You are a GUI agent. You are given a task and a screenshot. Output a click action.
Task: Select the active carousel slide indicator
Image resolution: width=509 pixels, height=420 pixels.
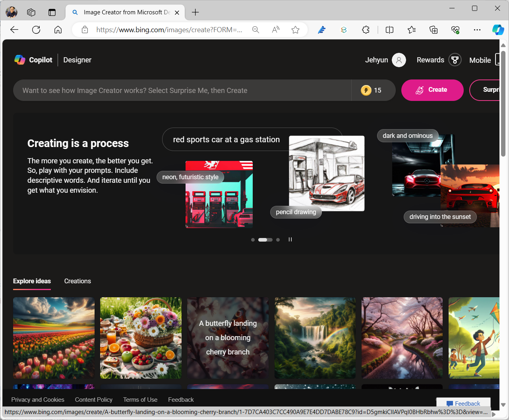pos(265,240)
